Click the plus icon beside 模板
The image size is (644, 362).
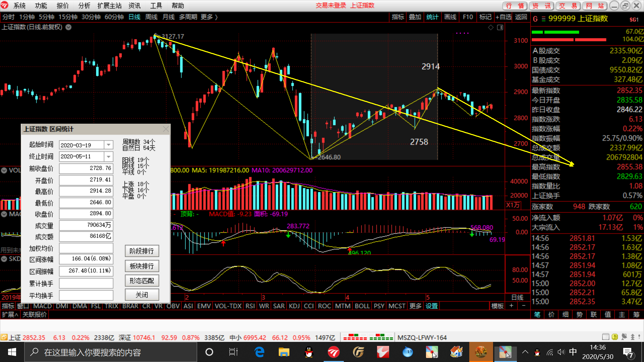point(512,306)
